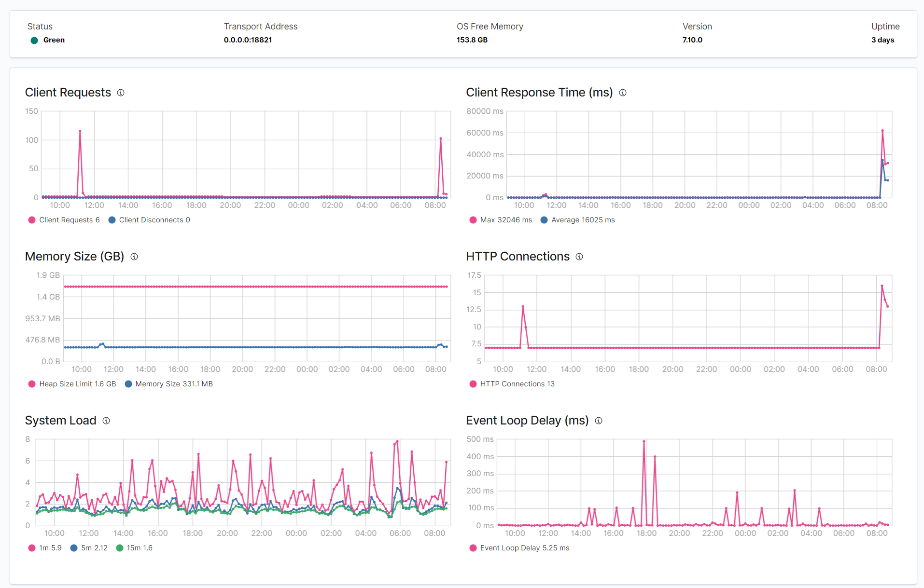
Task: Hide the Max response time series
Action: pyautogui.click(x=501, y=220)
